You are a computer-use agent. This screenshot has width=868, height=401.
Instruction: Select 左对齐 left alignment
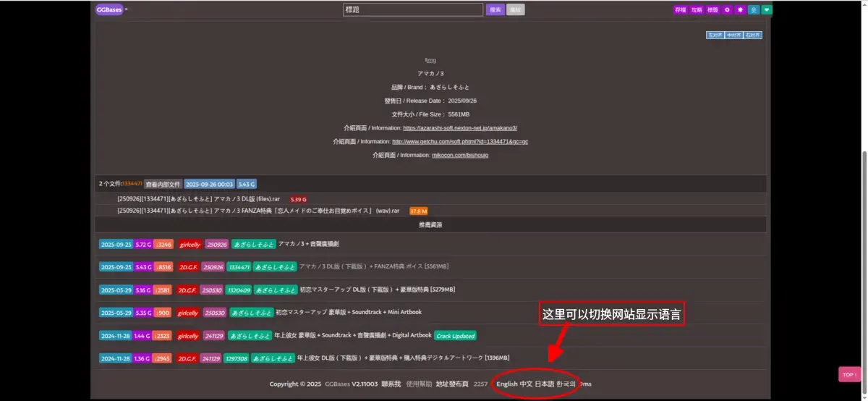[x=715, y=35]
